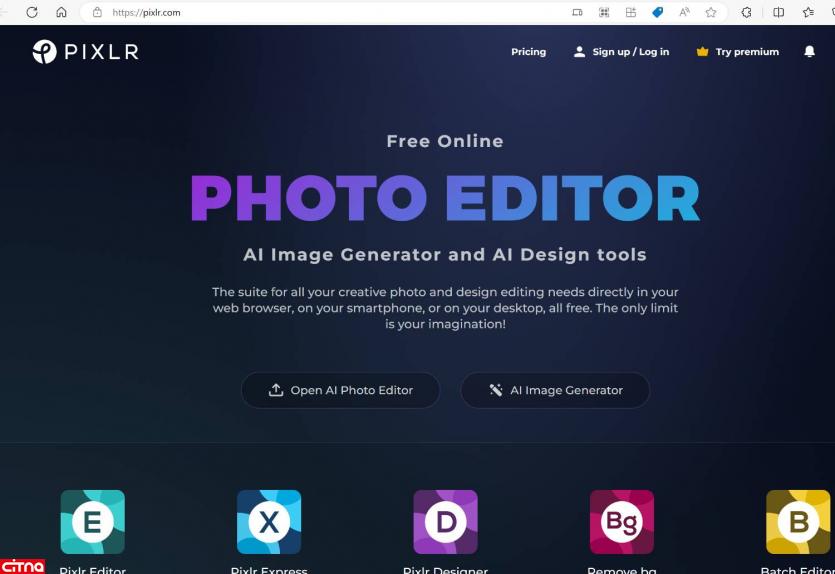The image size is (835, 574).
Task: Toggle browser split screen icon
Action: (778, 12)
